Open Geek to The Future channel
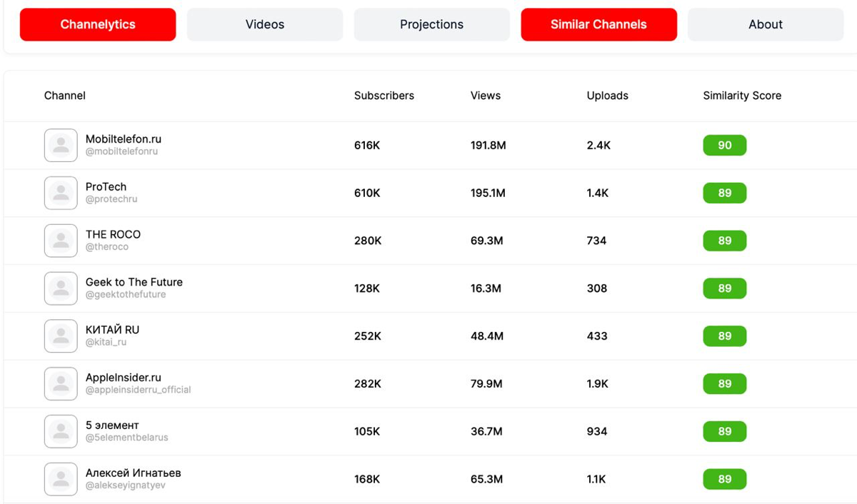 click(134, 282)
